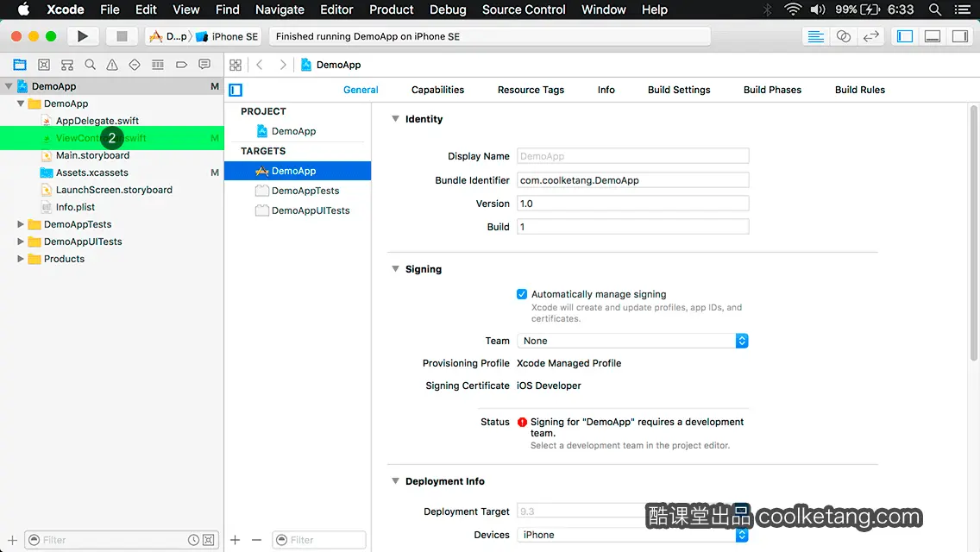This screenshot has width=980, height=552.
Task: Open Spotlight search in menu bar
Action: (x=935, y=9)
